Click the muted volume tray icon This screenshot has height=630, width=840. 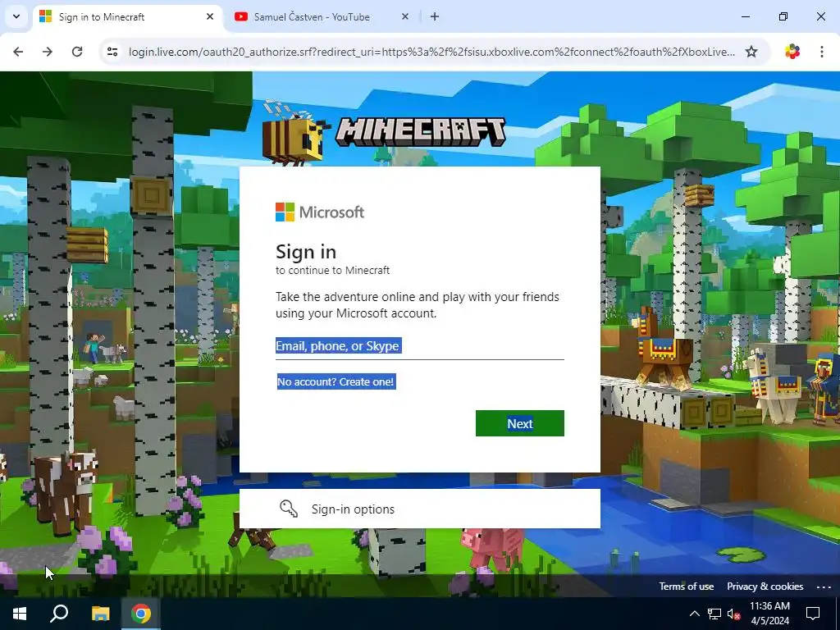(734, 614)
